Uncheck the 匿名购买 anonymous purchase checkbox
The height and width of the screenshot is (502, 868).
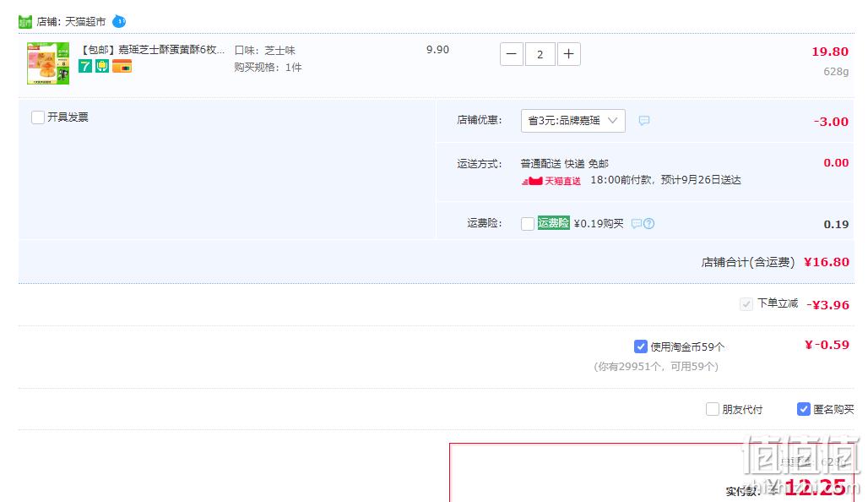pyautogui.click(x=803, y=409)
